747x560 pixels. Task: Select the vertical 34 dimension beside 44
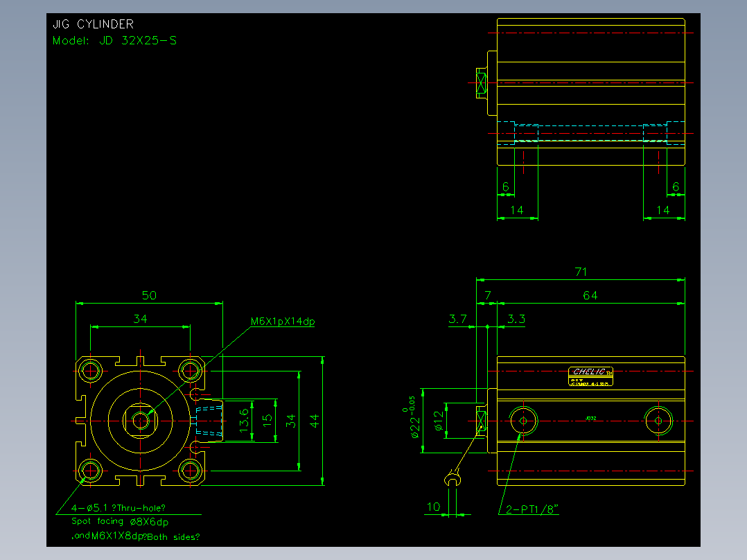[290, 421]
